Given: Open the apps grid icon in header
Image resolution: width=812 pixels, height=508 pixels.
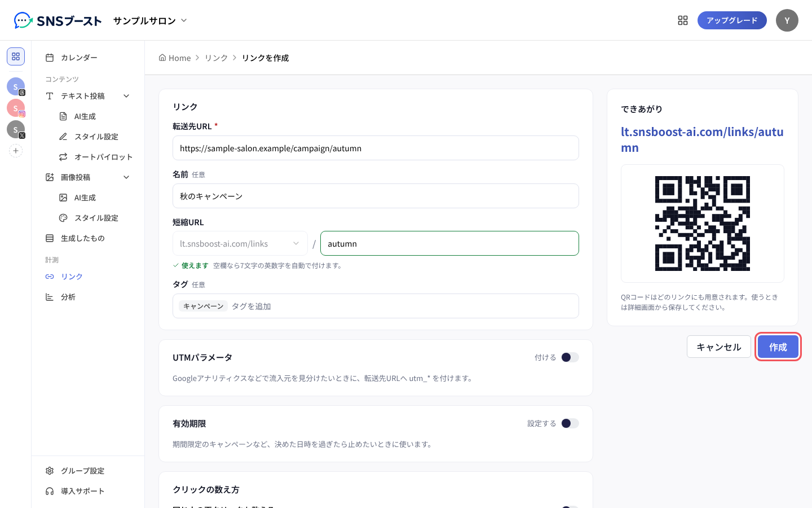Looking at the screenshot, I should [683, 20].
